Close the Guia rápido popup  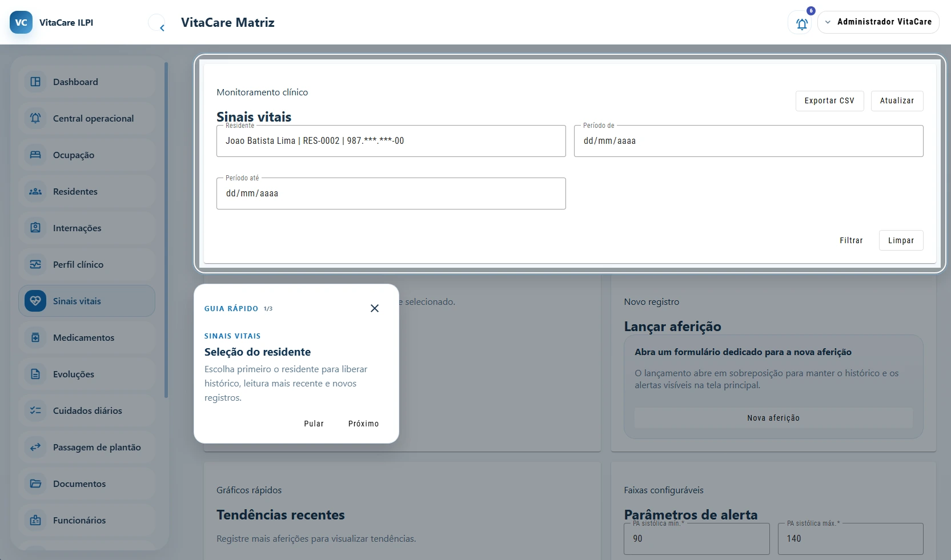point(375,308)
